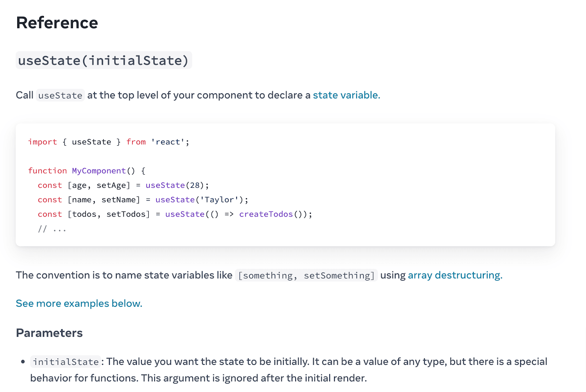
Task: Click inline useState code after "Call"
Action: [x=60, y=96]
